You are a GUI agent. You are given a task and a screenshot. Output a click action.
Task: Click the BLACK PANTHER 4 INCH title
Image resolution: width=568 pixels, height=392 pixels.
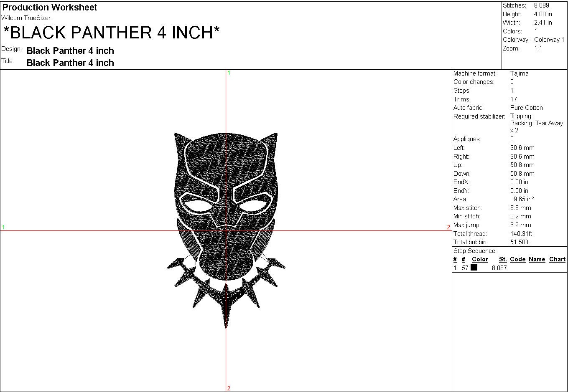[110, 32]
